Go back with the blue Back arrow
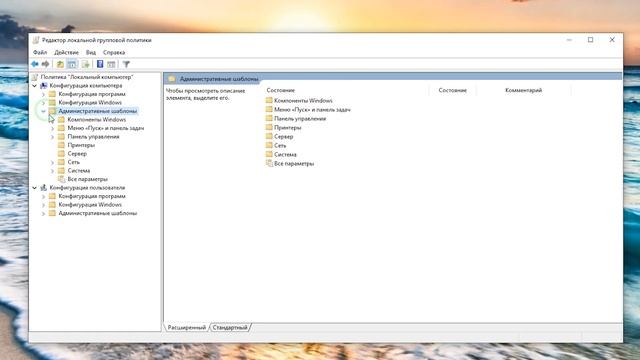The height and width of the screenshot is (360, 640). 35,64
